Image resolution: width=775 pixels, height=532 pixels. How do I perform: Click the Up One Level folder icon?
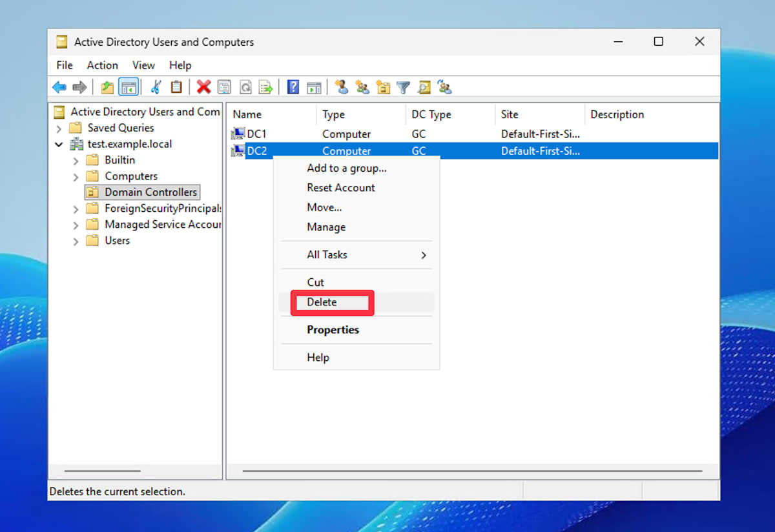107,87
